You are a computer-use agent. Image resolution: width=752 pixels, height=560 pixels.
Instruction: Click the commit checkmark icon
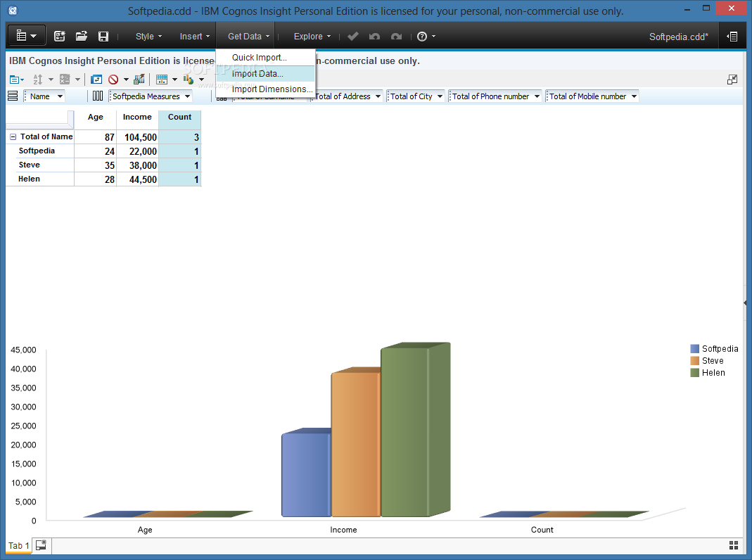(x=353, y=37)
